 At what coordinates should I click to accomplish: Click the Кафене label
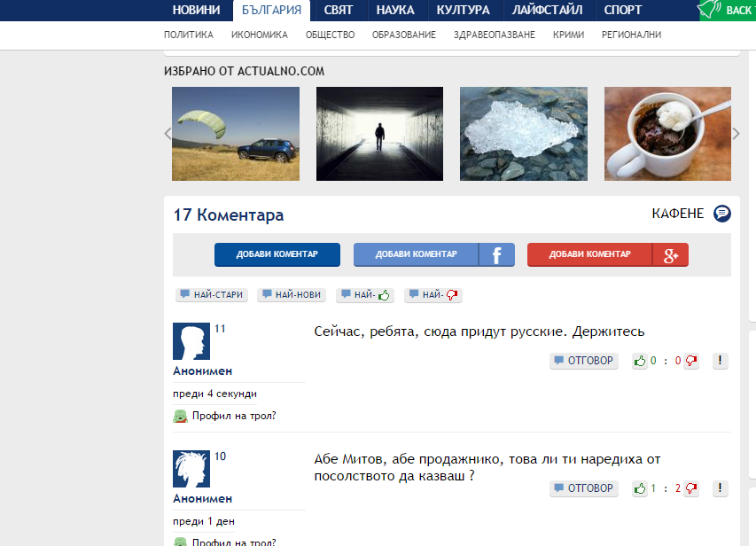pyautogui.click(x=678, y=214)
